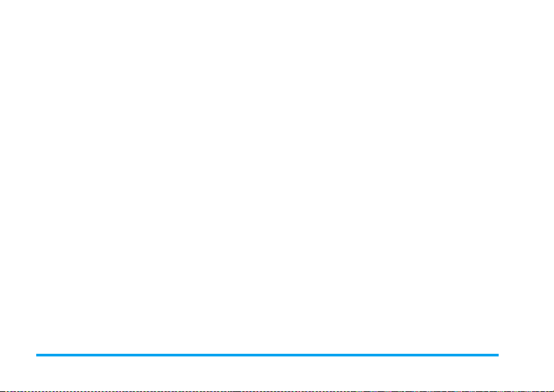This screenshot has width=554, height=392.
Task: Click the white margin right of the blue line
Action: point(526,355)
